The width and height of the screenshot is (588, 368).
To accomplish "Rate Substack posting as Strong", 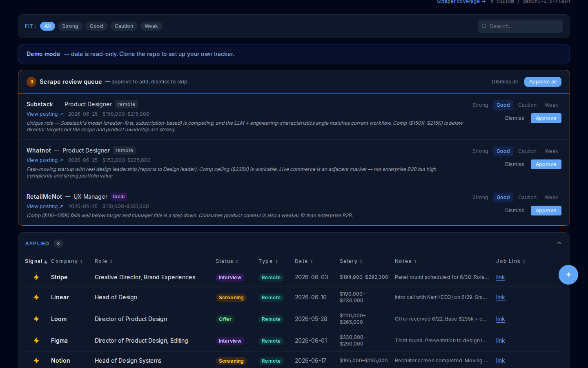I will [480, 105].
